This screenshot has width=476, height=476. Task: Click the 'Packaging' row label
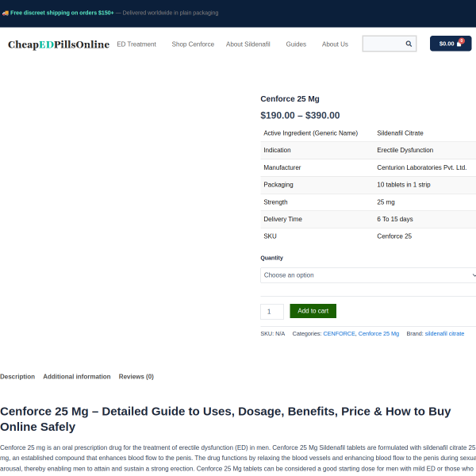[x=278, y=185]
